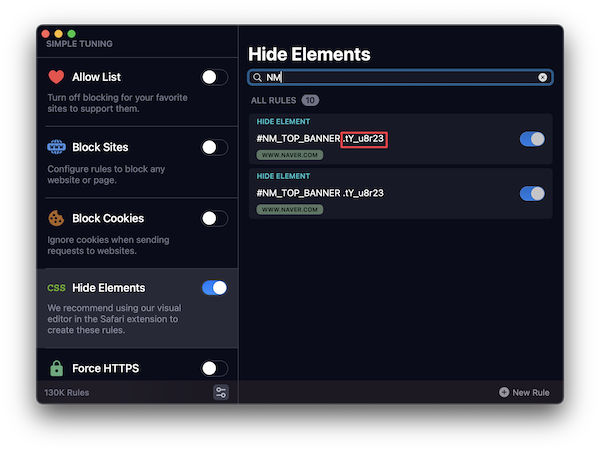The width and height of the screenshot is (600, 452).
Task: Turn on the Force HTTPS switch
Action: point(214,369)
